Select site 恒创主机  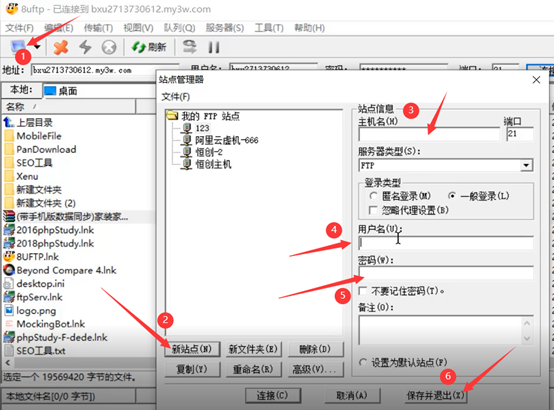(213, 164)
